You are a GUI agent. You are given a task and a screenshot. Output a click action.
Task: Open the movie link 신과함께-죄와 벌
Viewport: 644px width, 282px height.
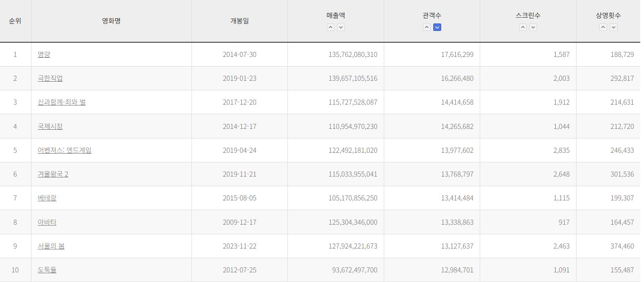[x=62, y=102]
